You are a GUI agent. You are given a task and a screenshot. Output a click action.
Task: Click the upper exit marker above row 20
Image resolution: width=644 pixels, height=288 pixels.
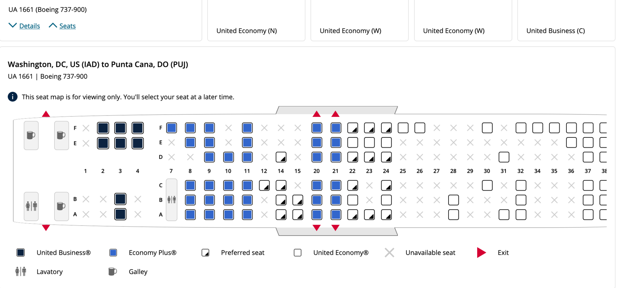tap(317, 114)
